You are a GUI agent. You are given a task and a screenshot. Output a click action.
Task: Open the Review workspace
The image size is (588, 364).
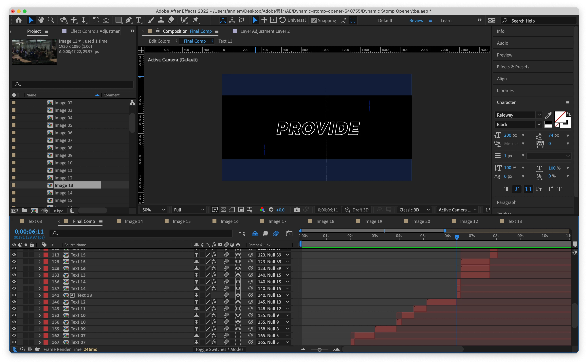coord(416,21)
